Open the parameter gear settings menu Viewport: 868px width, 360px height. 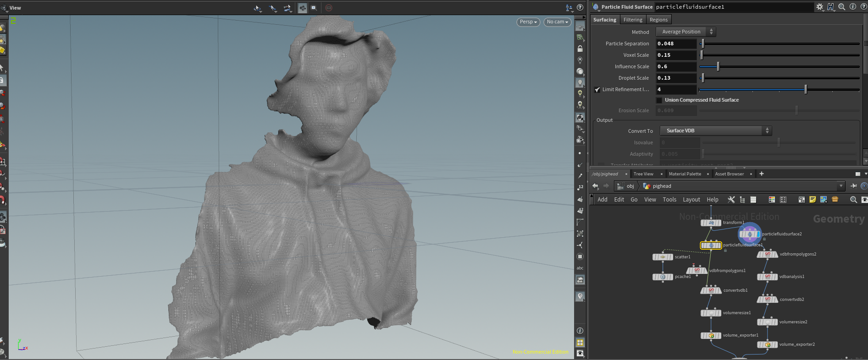coord(820,7)
